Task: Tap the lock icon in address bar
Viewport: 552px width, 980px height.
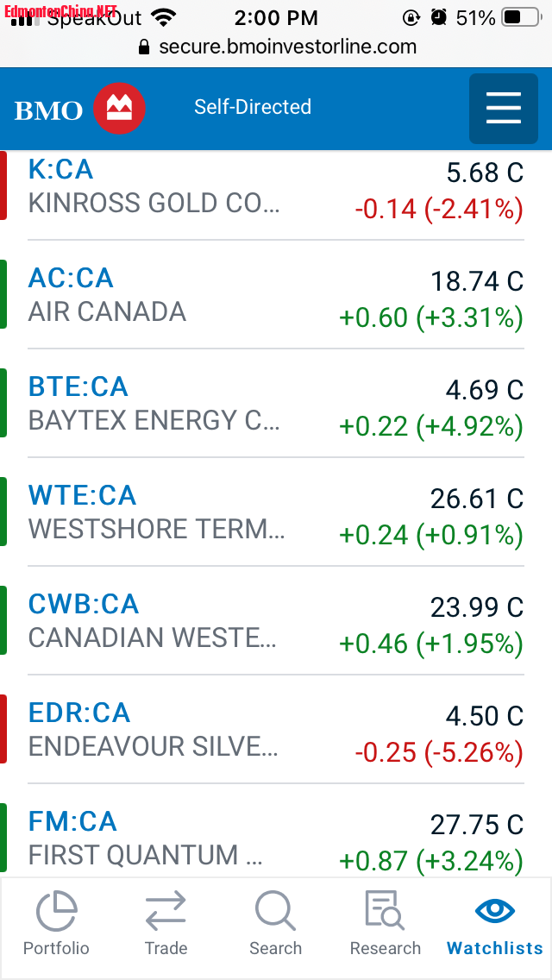Action: pyautogui.click(x=144, y=47)
